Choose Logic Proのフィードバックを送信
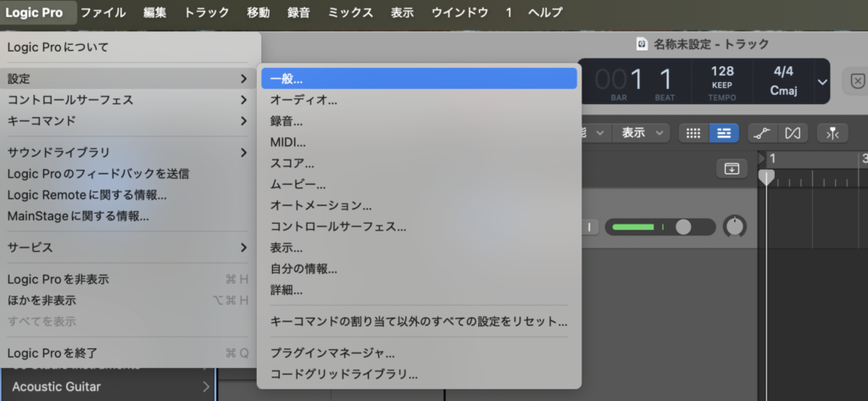The height and width of the screenshot is (401, 868). click(130, 174)
